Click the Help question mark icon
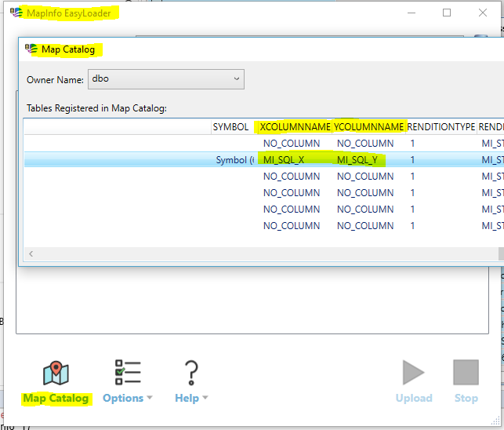 tap(190, 373)
